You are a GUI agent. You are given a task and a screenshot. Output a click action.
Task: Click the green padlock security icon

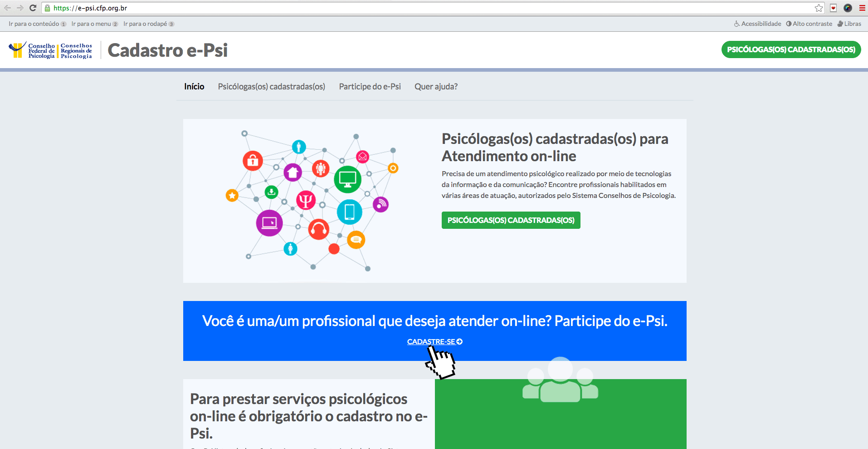click(47, 8)
